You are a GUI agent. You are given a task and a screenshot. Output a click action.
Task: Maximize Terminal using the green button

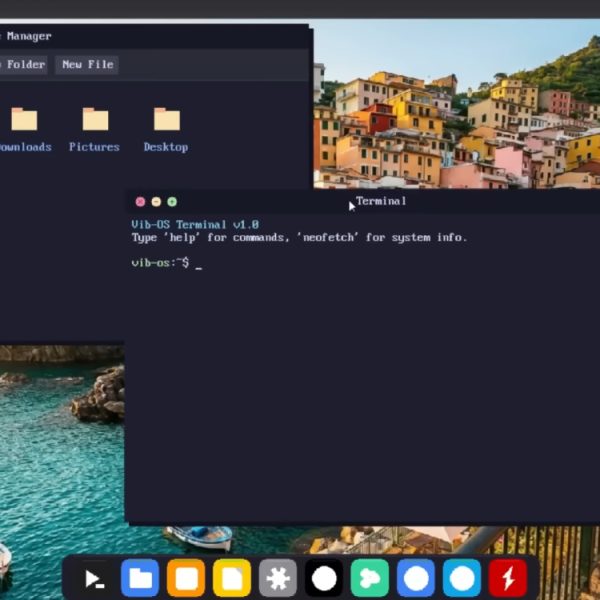pos(172,202)
